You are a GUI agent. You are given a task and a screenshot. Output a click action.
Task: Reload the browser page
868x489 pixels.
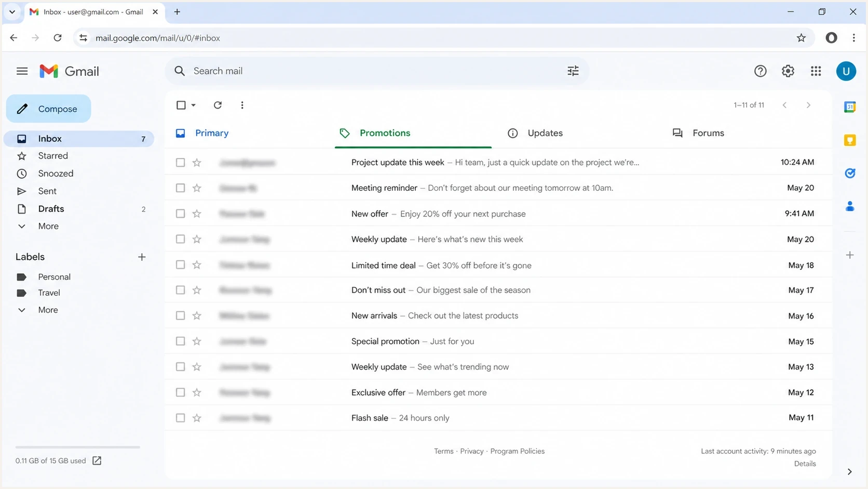[58, 38]
